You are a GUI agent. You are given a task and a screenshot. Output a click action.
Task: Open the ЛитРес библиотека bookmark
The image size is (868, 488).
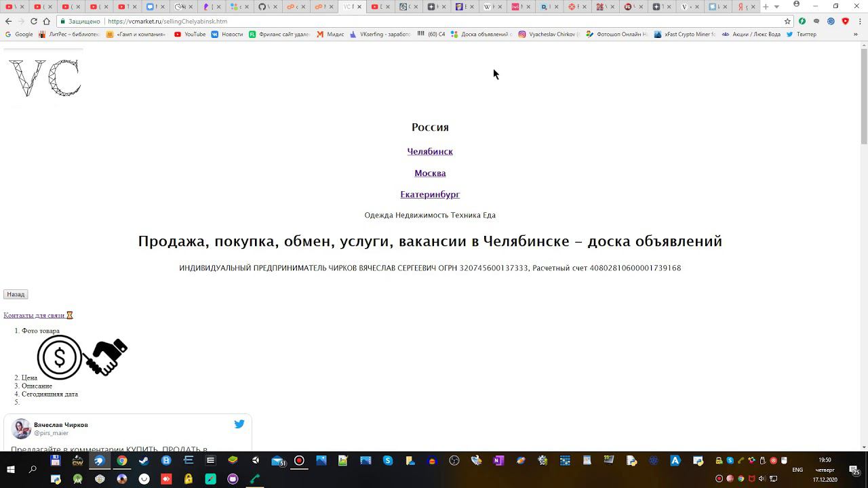pos(68,34)
